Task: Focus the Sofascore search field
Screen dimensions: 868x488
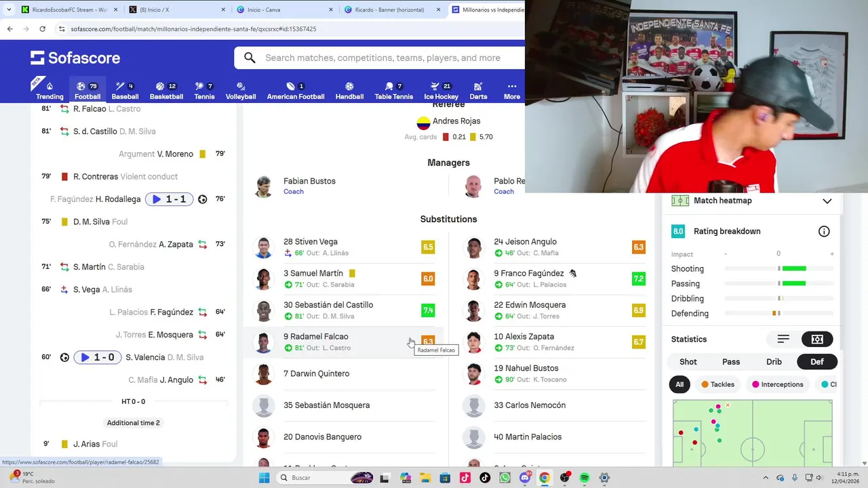Action: pos(383,58)
